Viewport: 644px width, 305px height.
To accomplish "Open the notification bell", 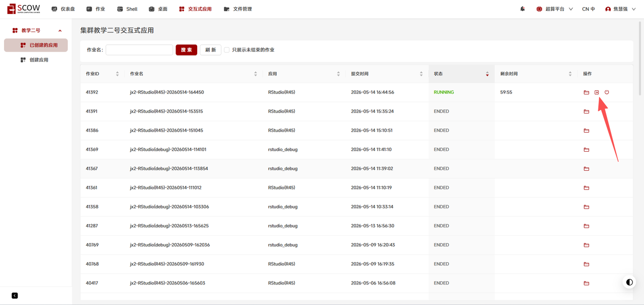I will click(x=522, y=9).
